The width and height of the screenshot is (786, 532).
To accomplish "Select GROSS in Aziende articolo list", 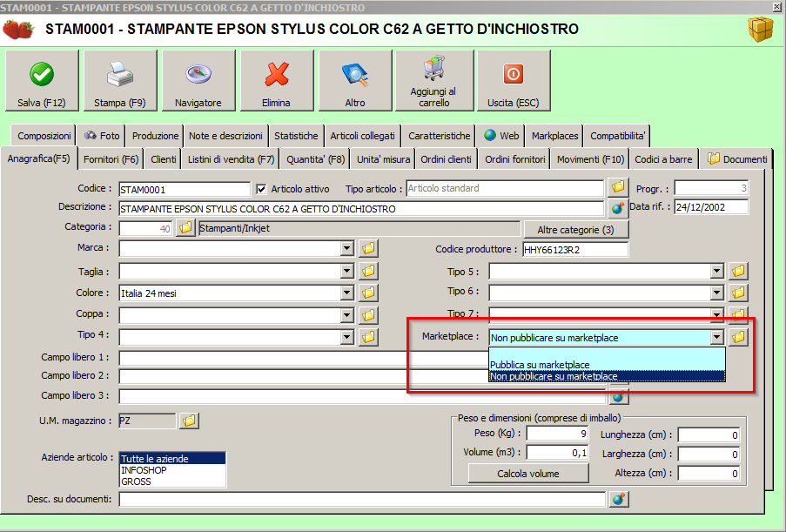I will (172, 481).
